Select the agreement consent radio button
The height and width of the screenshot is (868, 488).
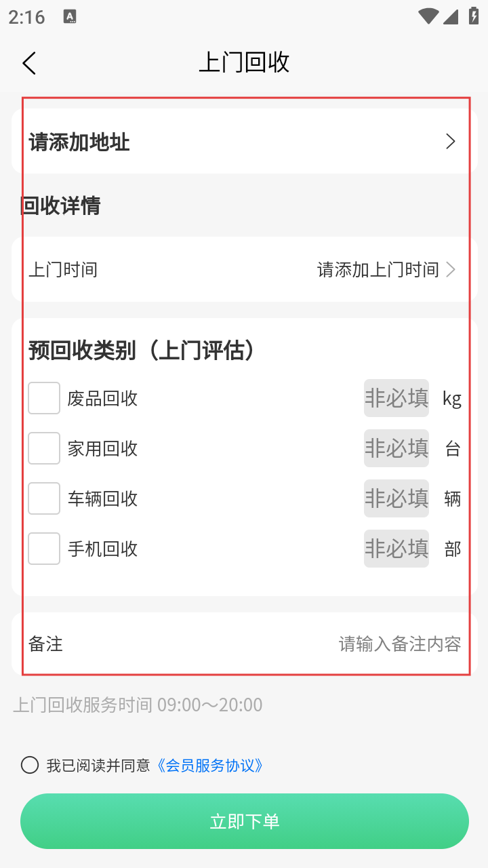point(30,766)
